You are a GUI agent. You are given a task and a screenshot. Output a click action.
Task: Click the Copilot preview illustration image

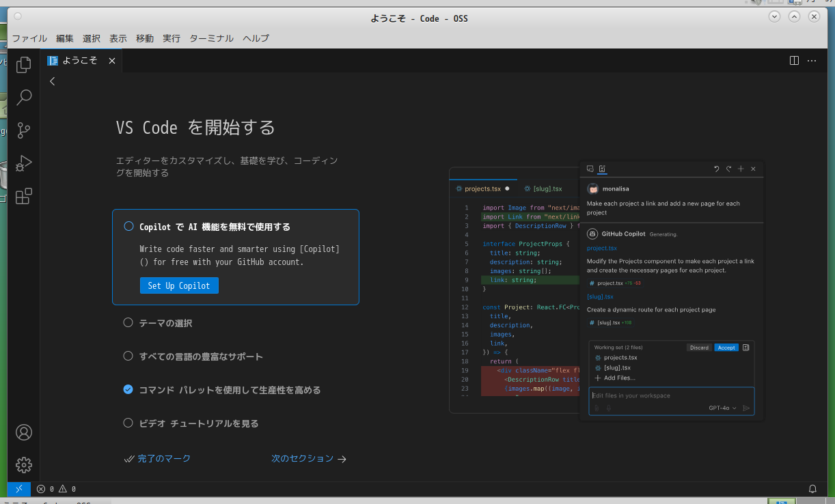607,290
